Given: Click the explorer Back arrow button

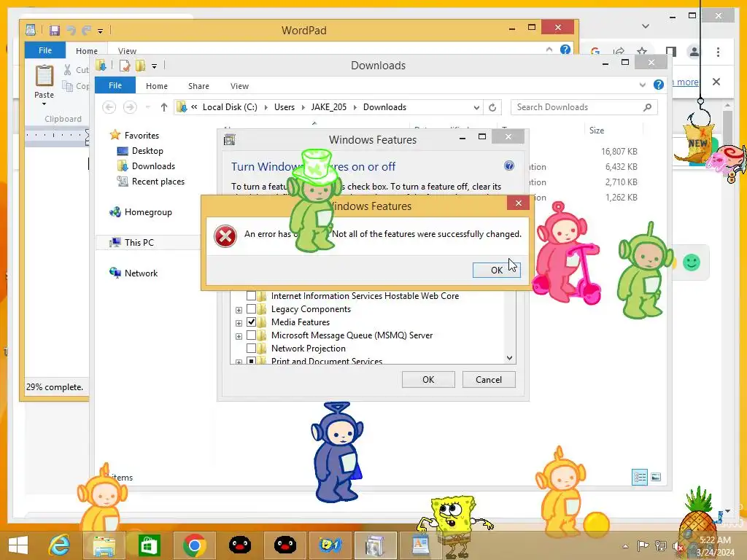Looking at the screenshot, I should [x=109, y=107].
